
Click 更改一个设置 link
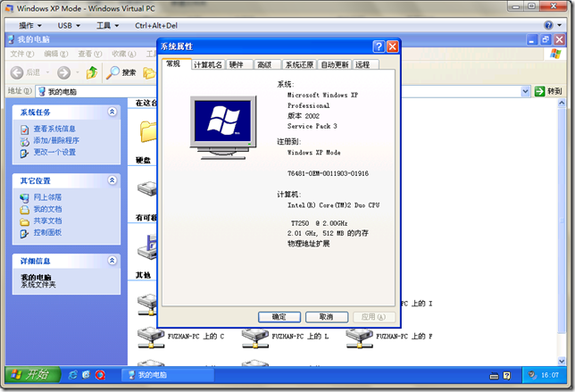coord(54,152)
